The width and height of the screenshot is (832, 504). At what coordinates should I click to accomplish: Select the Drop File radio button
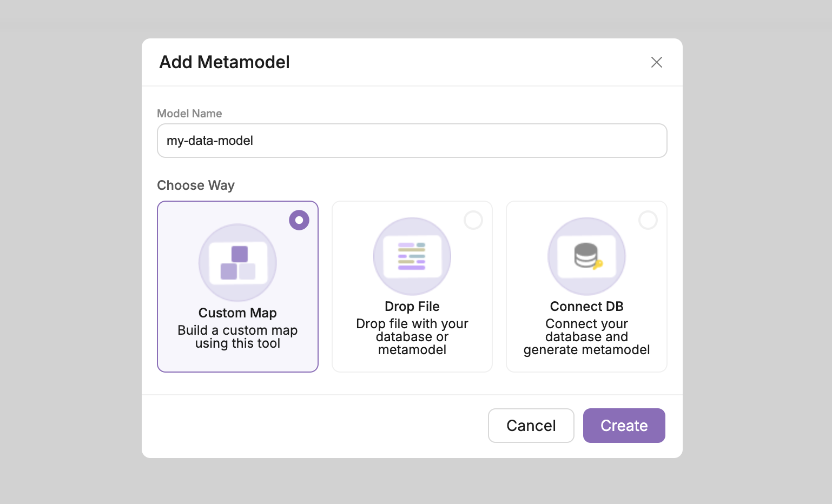(x=473, y=220)
